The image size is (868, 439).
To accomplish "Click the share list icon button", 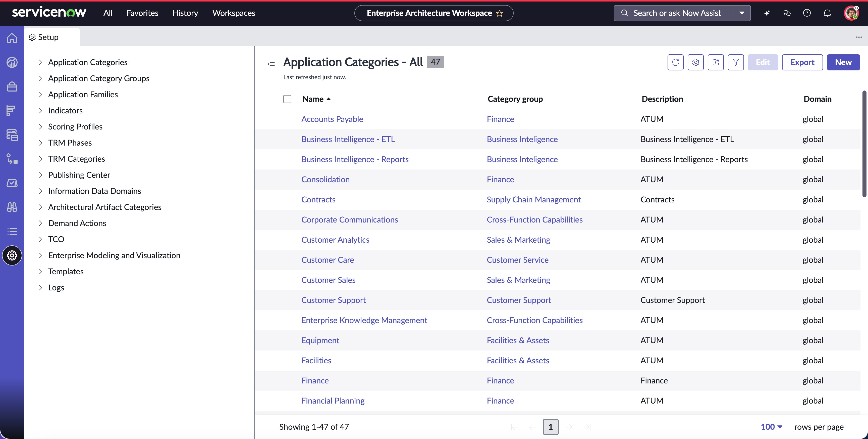I will [716, 62].
